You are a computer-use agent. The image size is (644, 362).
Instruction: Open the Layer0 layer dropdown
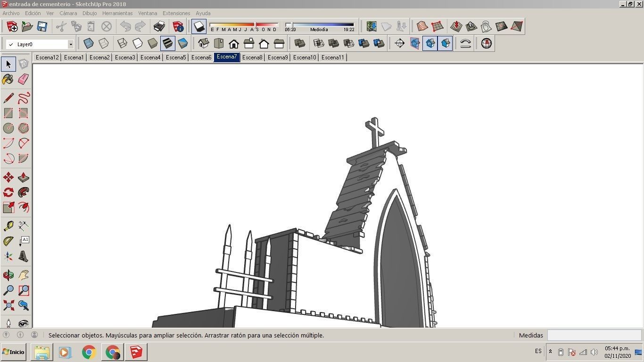click(71, 44)
